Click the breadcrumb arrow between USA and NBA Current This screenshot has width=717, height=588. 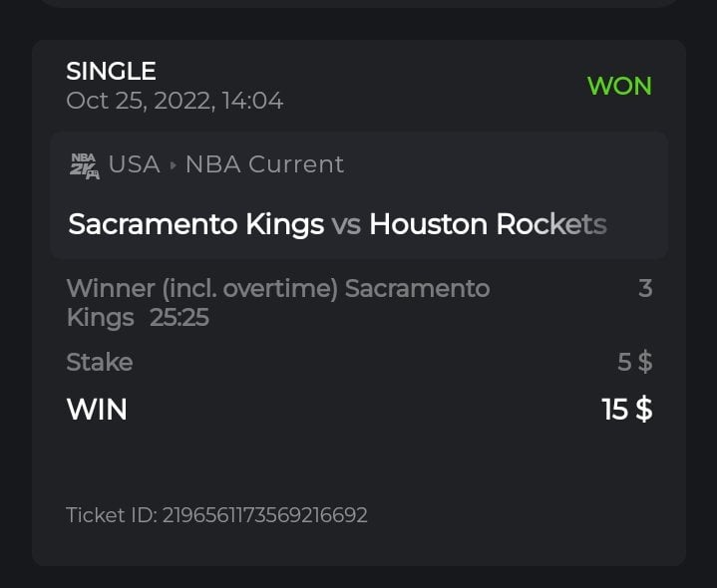[x=173, y=165]
